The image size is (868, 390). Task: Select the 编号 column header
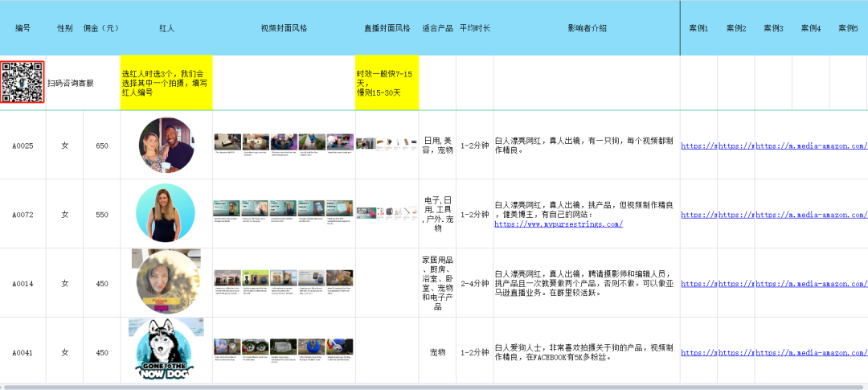click(23, 28)
